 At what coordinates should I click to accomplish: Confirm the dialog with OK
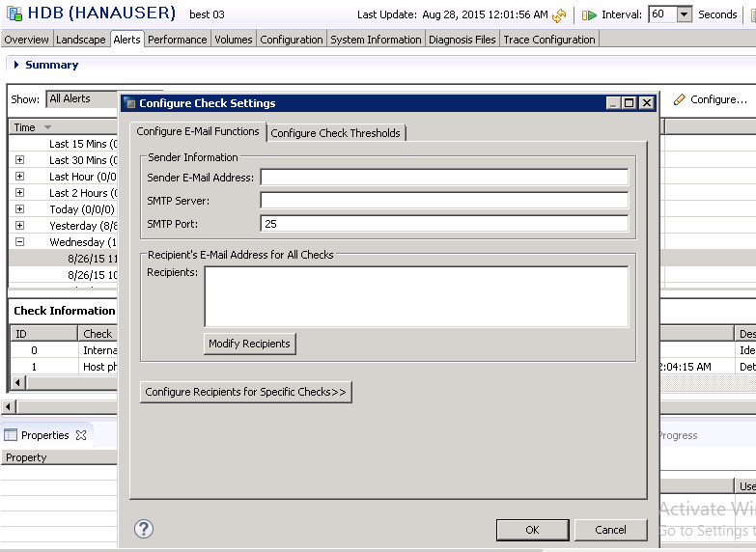click(x=532, y=530)
